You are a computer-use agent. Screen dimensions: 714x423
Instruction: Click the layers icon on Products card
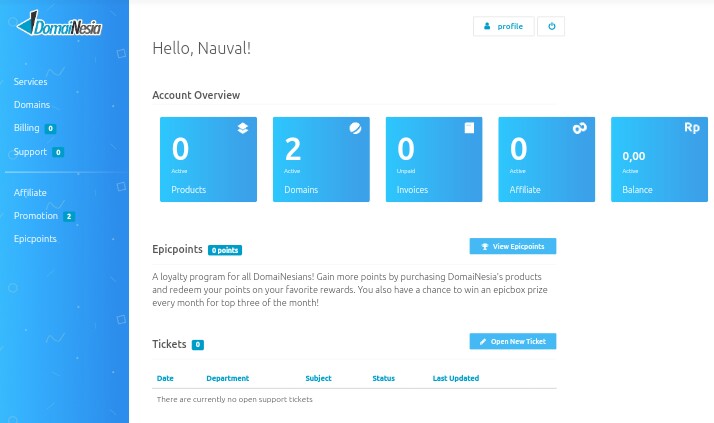click(243, 128)
